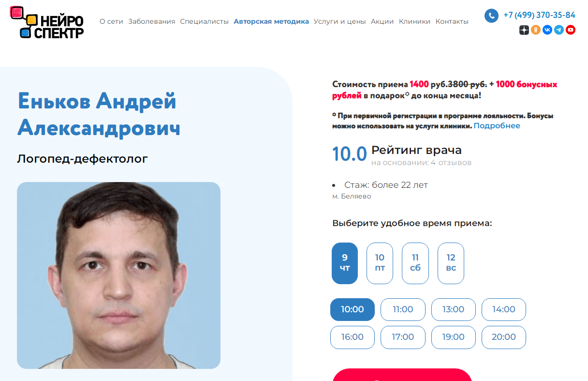Open the VK social icon
Image resolution: width=588 pixels, height=381 pixels.
(x=547, y=30)
